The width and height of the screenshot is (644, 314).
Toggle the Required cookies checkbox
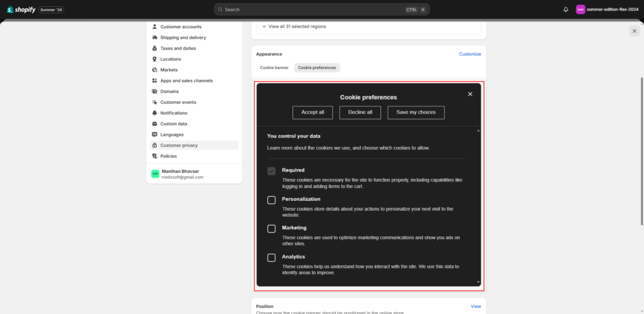[271, 171]
